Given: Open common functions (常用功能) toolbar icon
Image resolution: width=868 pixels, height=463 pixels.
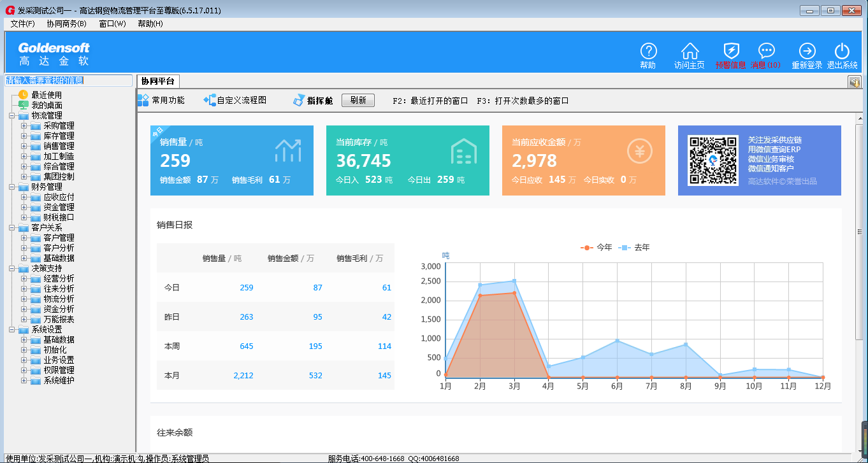Looking at the screenshot, I should pos(143,100).
